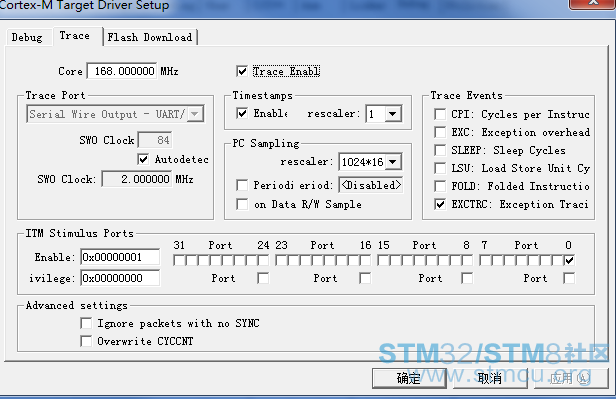
Task: Toggle privilege checkbox for Port 31..24
Action: pyautogui.click(x=263, y=278)
